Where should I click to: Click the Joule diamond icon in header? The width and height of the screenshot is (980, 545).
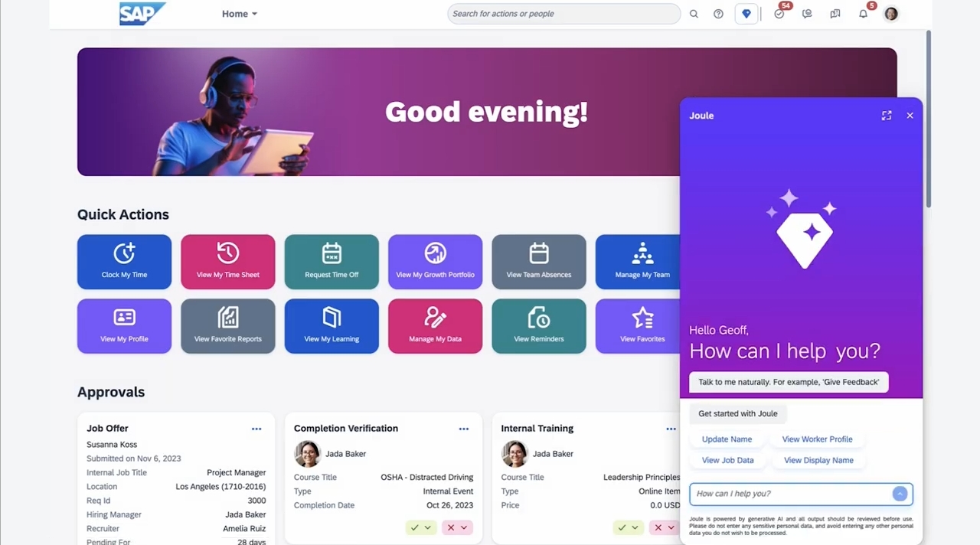[746, 14]
